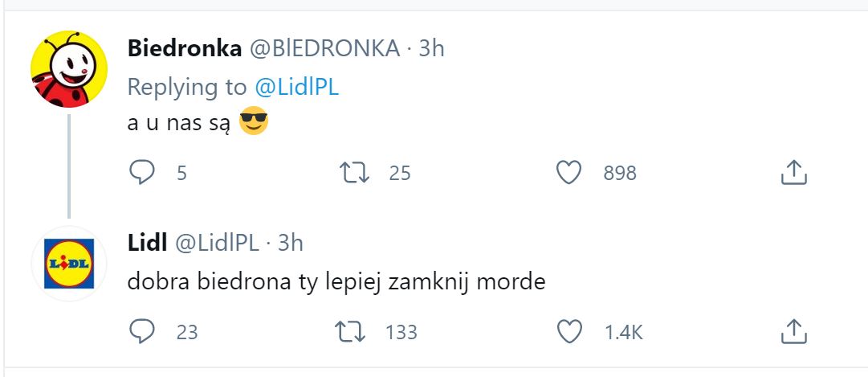Share the Biedronka tweet
Image resolution: width=868 pixels, height=377 pixels.
click(x=793, y=172)
